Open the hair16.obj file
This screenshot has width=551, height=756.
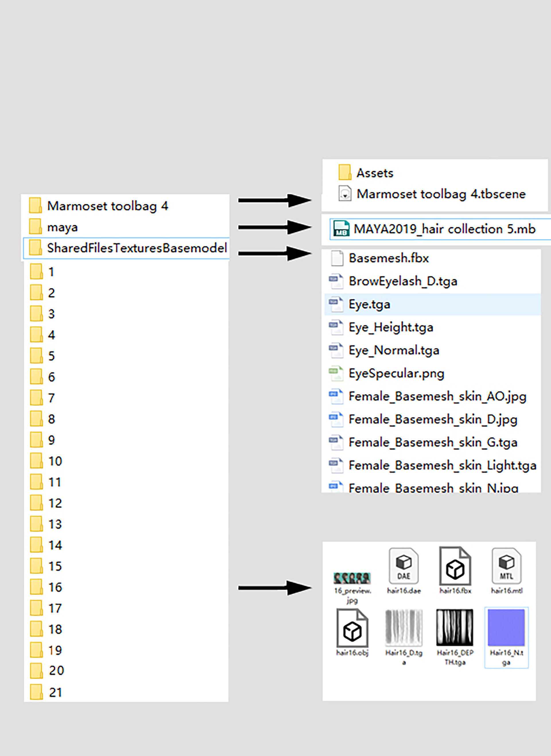[x=352, y=629]
